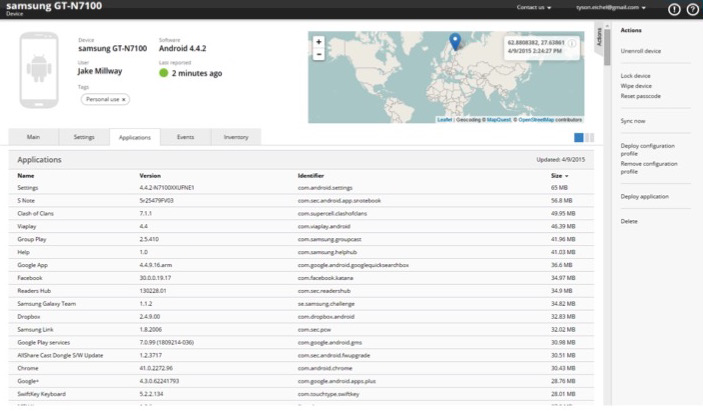Click the info icon in coordinates popup
The height and width of the screenshot is (412, 703).
point(572,43)
